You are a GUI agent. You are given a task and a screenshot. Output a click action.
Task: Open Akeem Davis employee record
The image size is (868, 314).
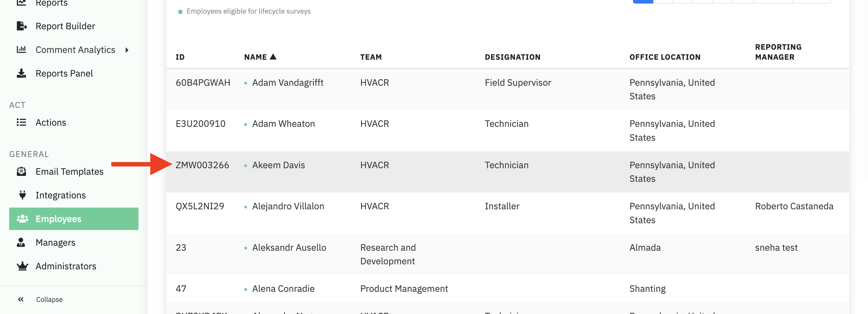coord(278,165)
